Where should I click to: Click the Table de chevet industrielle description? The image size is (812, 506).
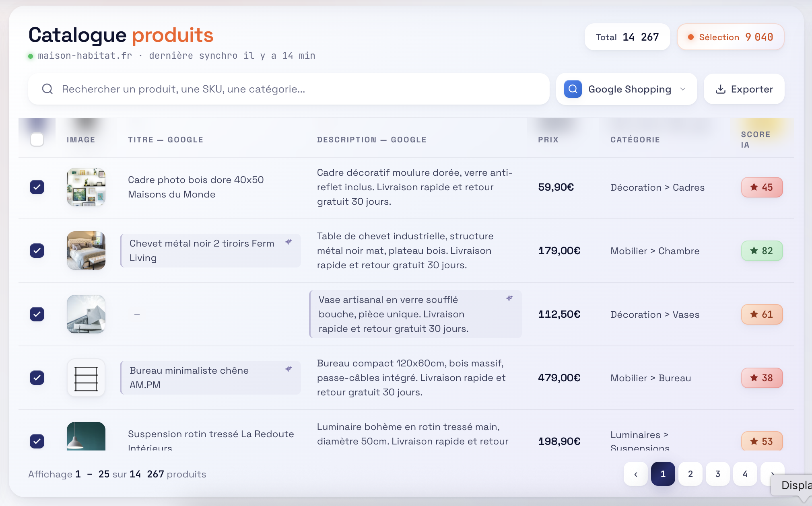click(x=405, y=251)
